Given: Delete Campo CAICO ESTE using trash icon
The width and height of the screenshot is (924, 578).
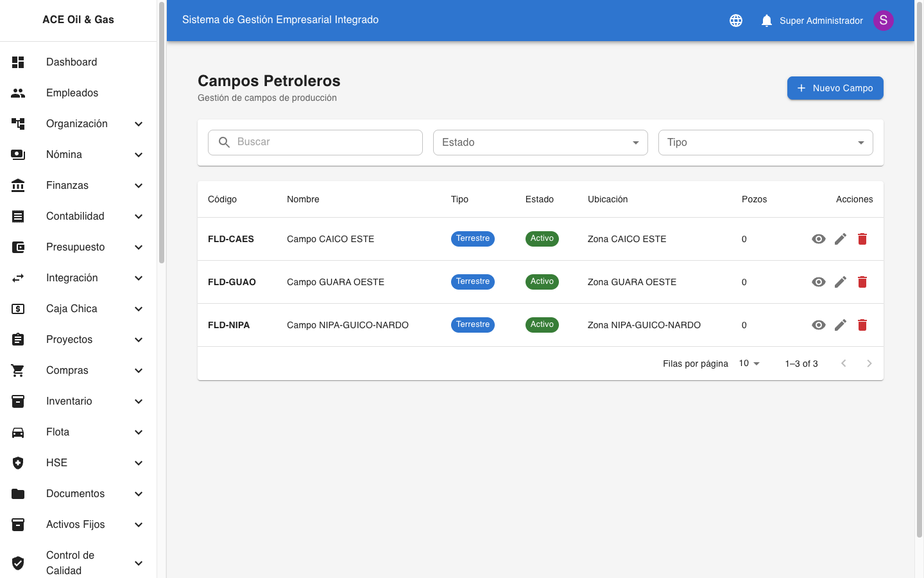Looking at the screenshot, I should tap(862, 239).
